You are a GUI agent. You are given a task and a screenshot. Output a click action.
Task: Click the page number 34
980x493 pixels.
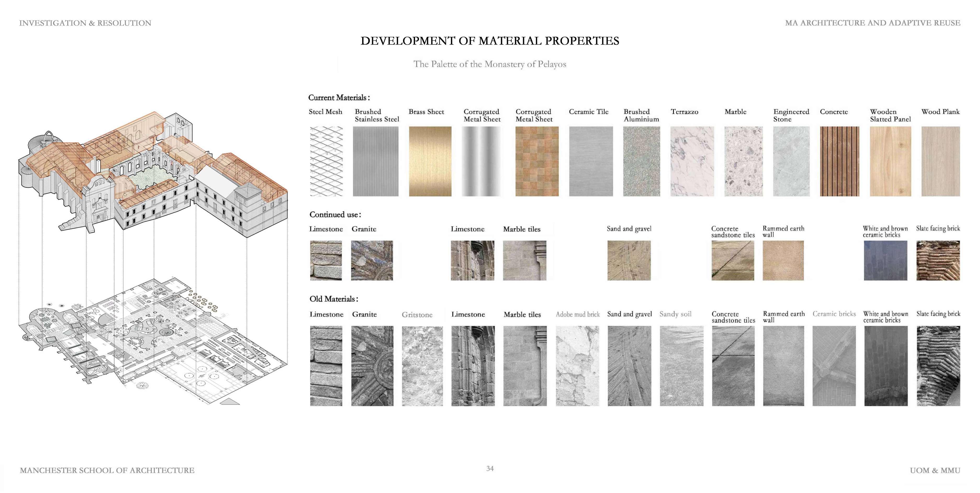(490, 468)
